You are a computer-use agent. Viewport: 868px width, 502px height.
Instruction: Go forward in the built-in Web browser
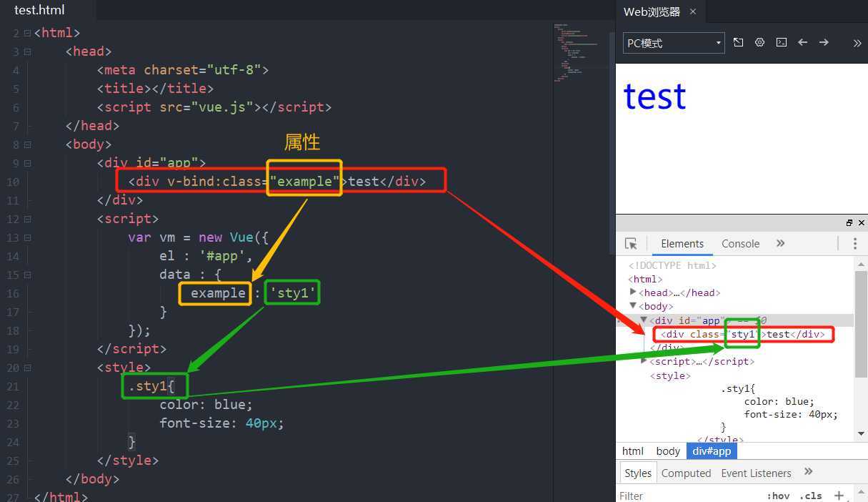coord(824,43)
